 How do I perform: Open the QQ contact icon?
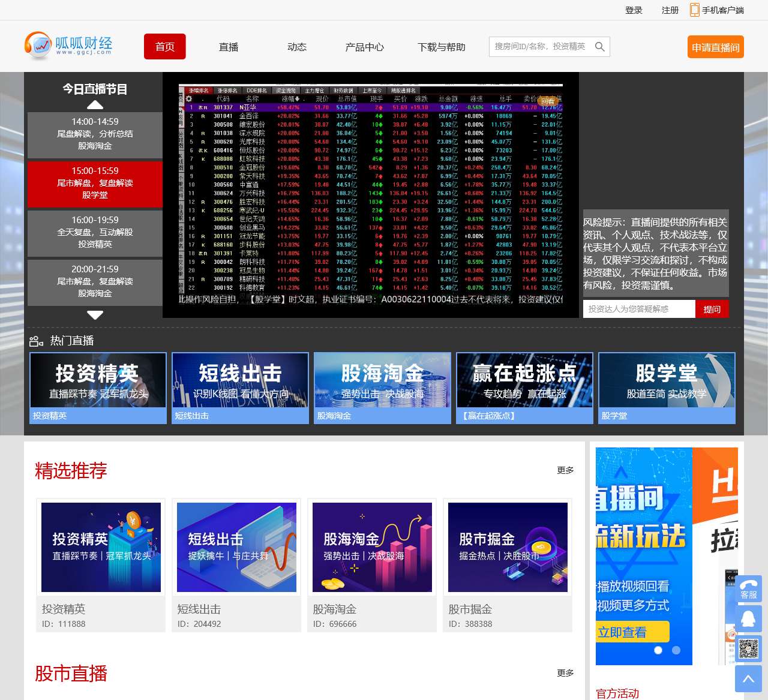tap(748, 619)
